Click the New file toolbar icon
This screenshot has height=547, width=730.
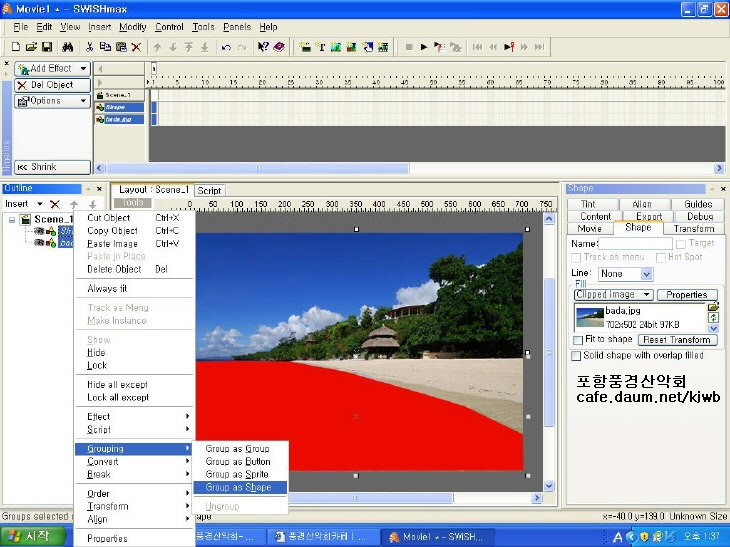click(x=16, y=47)
